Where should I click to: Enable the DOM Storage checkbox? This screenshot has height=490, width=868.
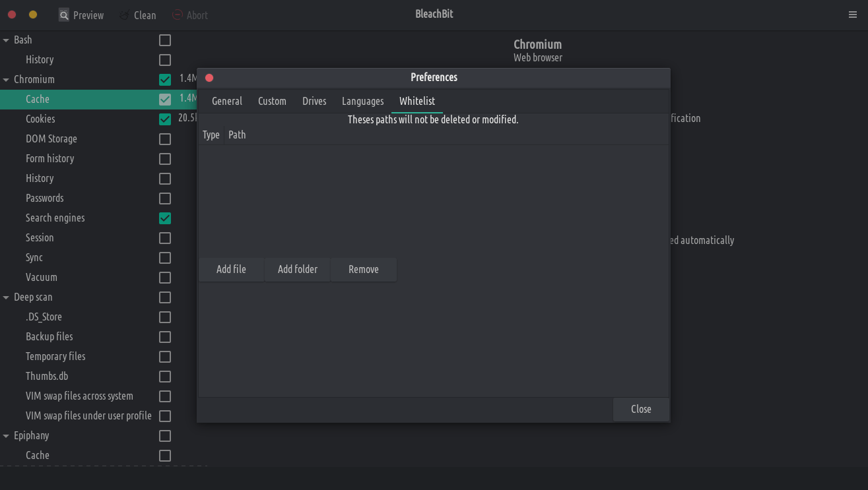click(x=165, y=139)
